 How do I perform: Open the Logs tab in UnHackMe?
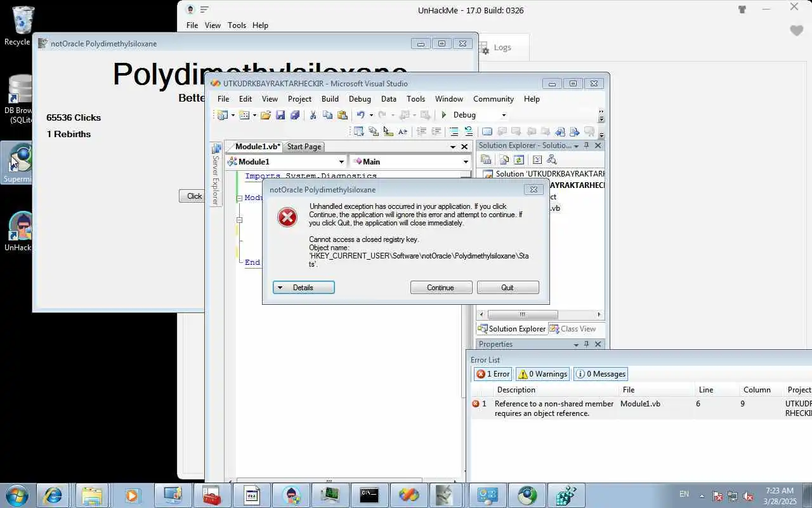[x=502, y=48]
